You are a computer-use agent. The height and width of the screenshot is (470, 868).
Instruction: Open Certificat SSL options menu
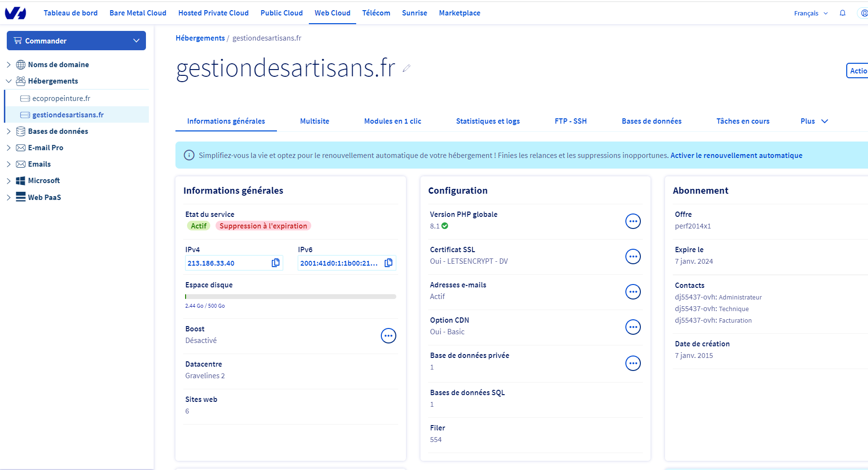[633, 256]
